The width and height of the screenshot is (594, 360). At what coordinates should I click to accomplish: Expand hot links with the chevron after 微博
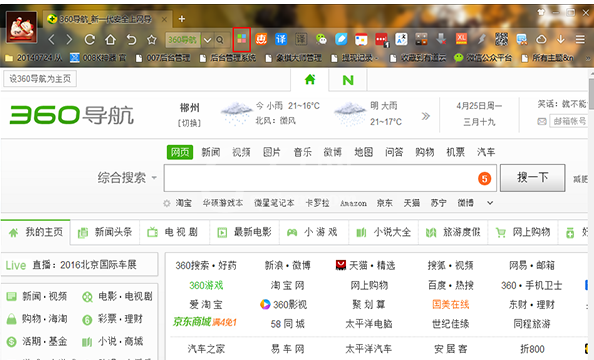pos(490,203)
